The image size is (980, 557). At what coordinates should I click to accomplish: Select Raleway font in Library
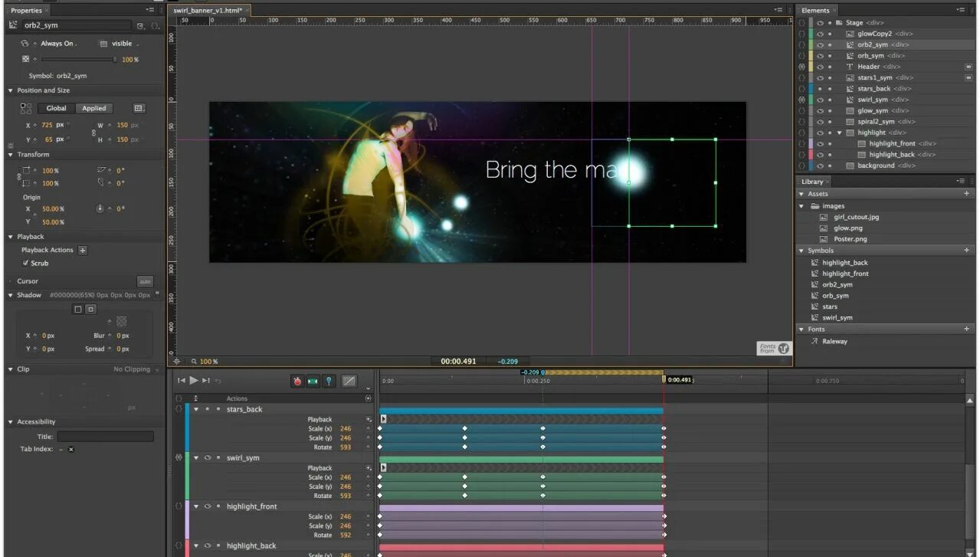pyautogui.click(x=835, y=341)
